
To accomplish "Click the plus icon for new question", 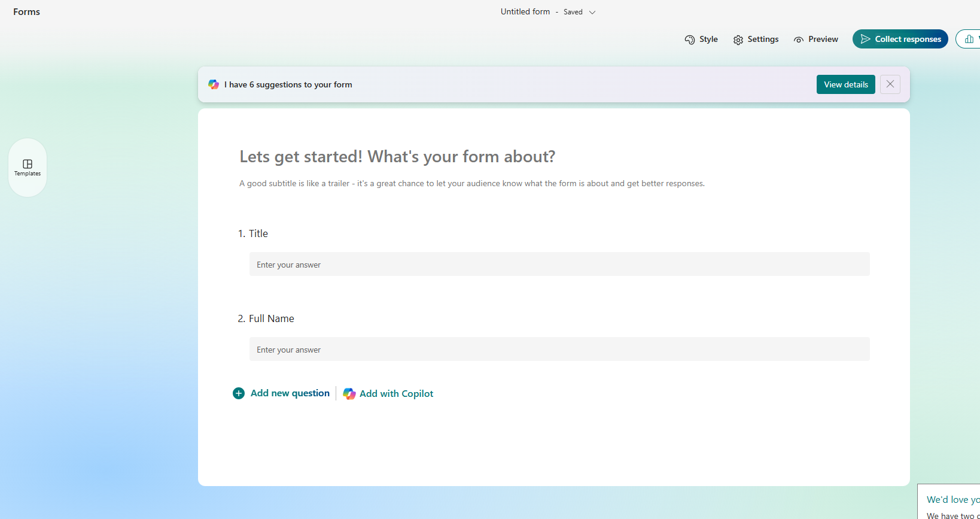I will tap(239, 393).
